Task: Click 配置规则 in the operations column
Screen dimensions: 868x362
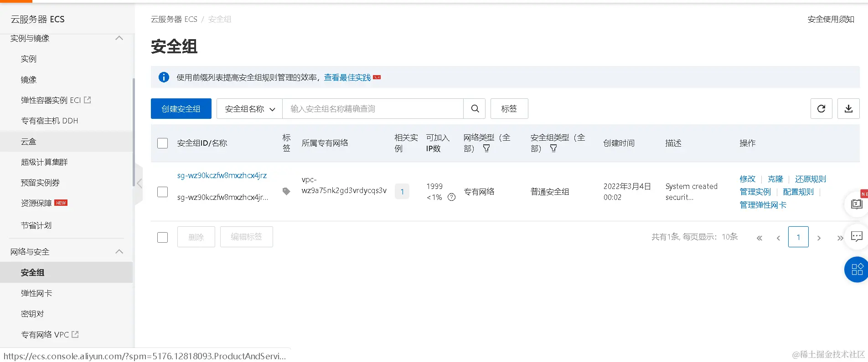Action: [x=798, y=192]
